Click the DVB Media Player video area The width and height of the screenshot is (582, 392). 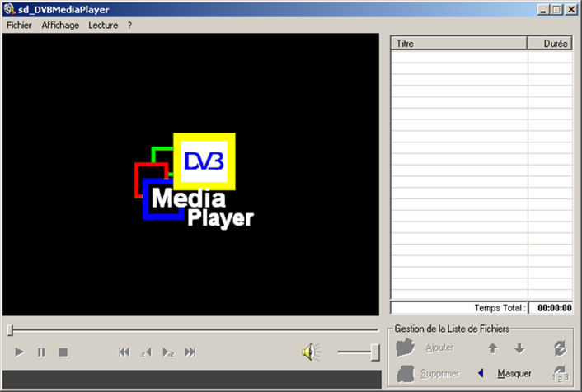(x=190, y=175)
